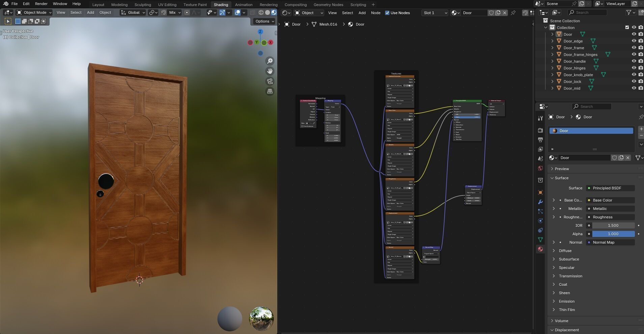Screen dimensions: 644x334
Task: Unlink Door material in node editor header
Action: [505, 13]
